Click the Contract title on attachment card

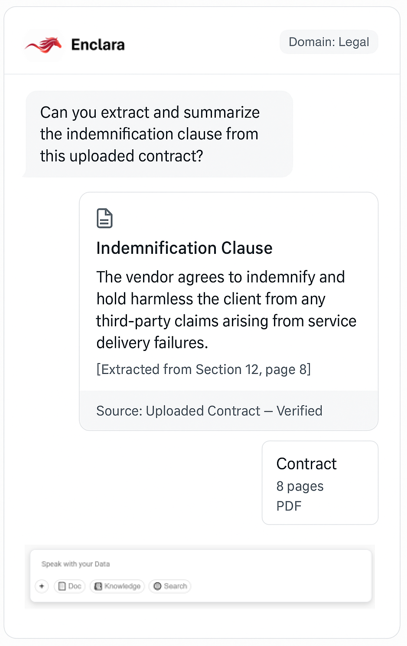[x=306, y=464]
